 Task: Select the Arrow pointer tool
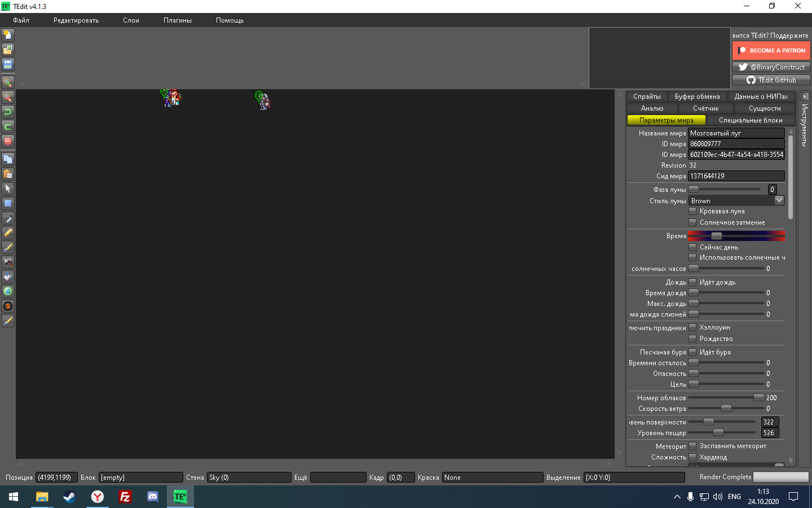[8, 189]
